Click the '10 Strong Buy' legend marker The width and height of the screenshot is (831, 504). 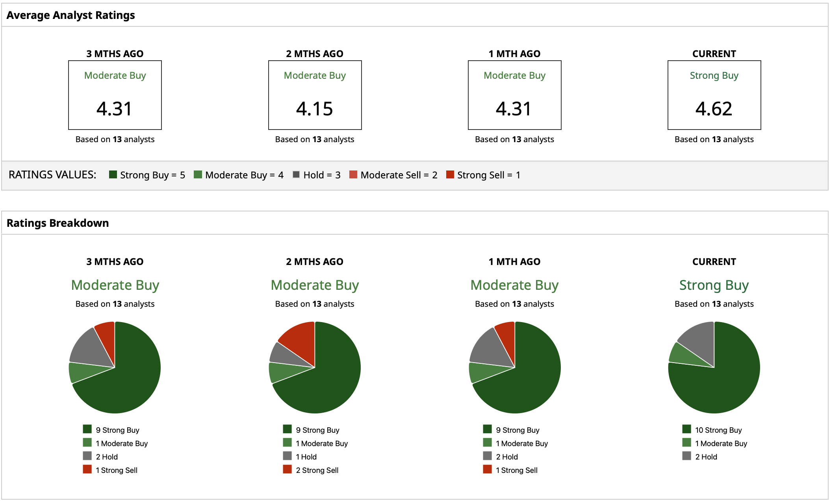coord(687,429)
